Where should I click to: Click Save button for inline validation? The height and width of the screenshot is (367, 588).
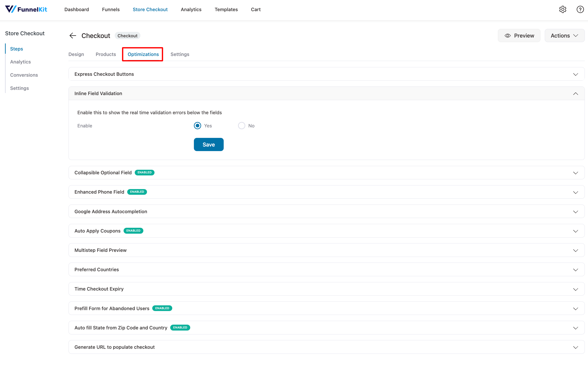[208, 144]
